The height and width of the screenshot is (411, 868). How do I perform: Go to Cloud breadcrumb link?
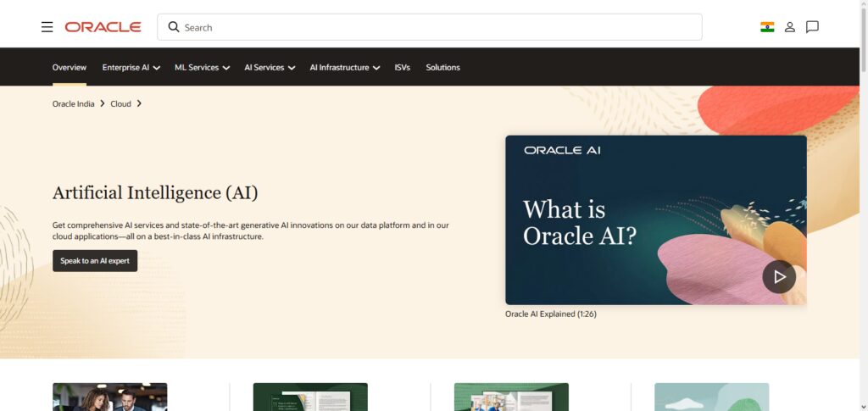[120, 104]
